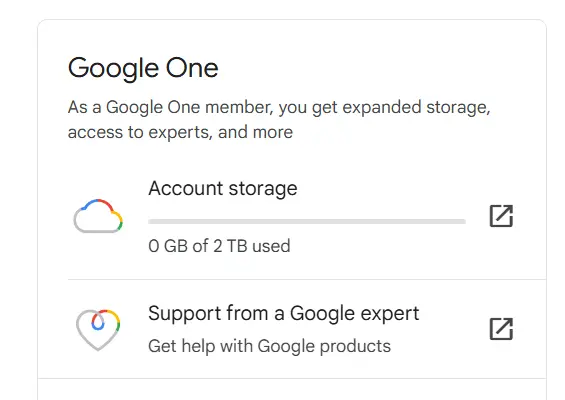Click the account storage usage bar
Image resolution: width=565 pixels, height=400 pixels.
coord(307,221)
